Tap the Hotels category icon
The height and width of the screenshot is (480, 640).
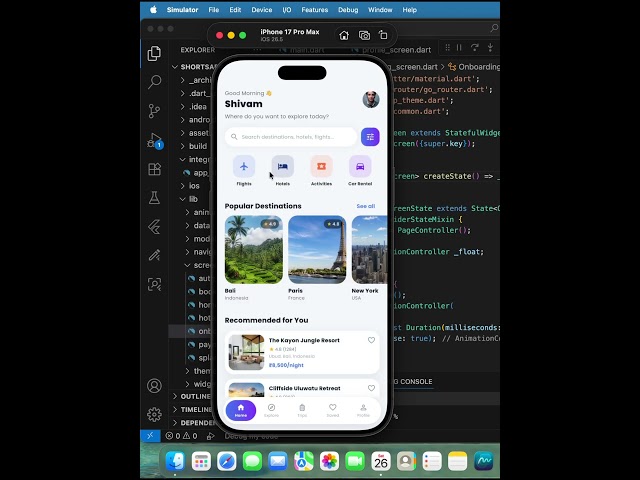click(282, 167)
